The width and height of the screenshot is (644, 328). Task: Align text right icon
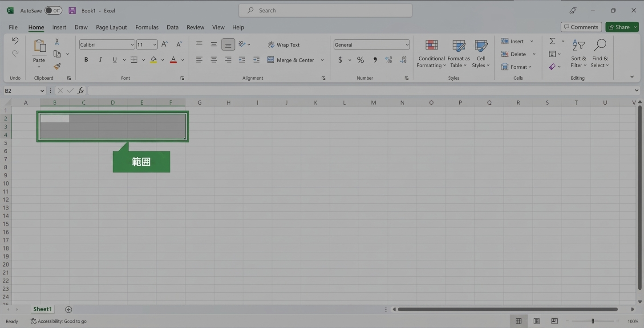tap(228, 60)
